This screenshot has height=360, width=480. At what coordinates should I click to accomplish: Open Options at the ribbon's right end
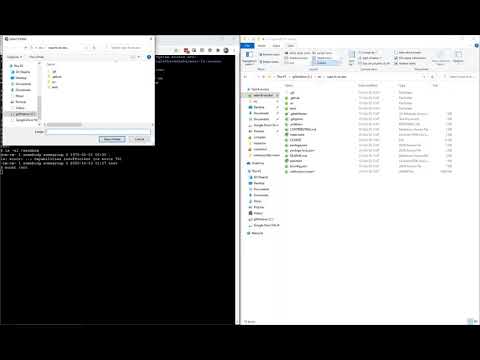[459, 57]
